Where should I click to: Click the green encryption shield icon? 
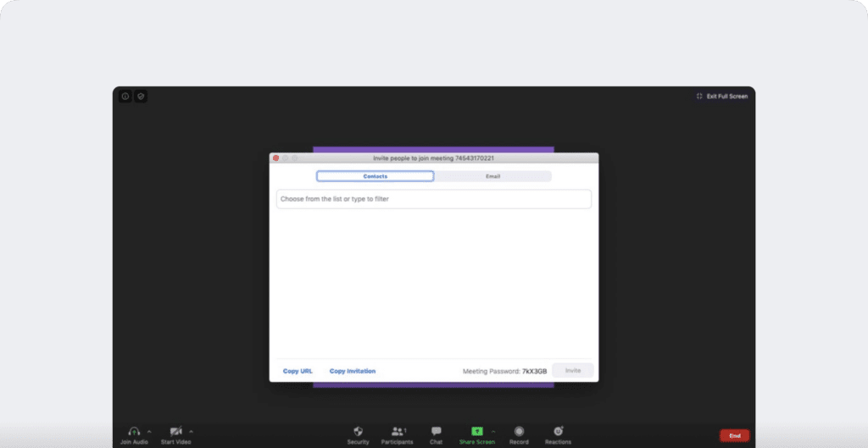click(x=141, y=97)
